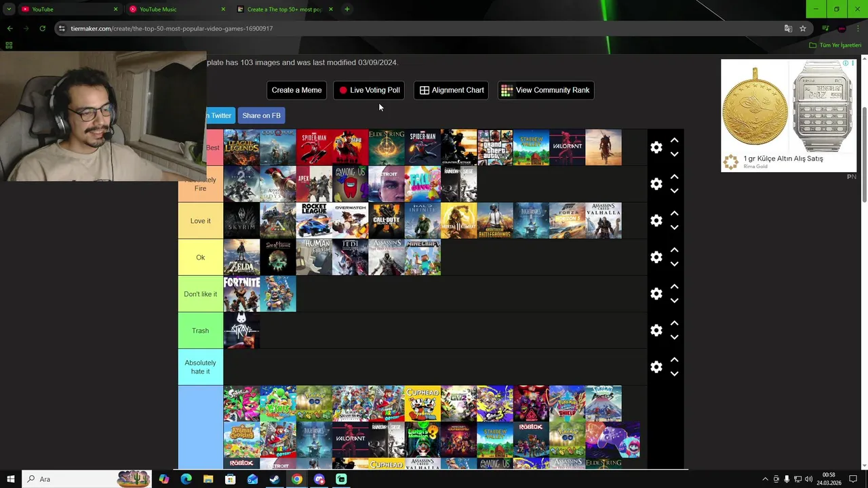Screen dimensions: 868x488
Task: Move Ok tier down with chevron
Action: tap(674, 264)
